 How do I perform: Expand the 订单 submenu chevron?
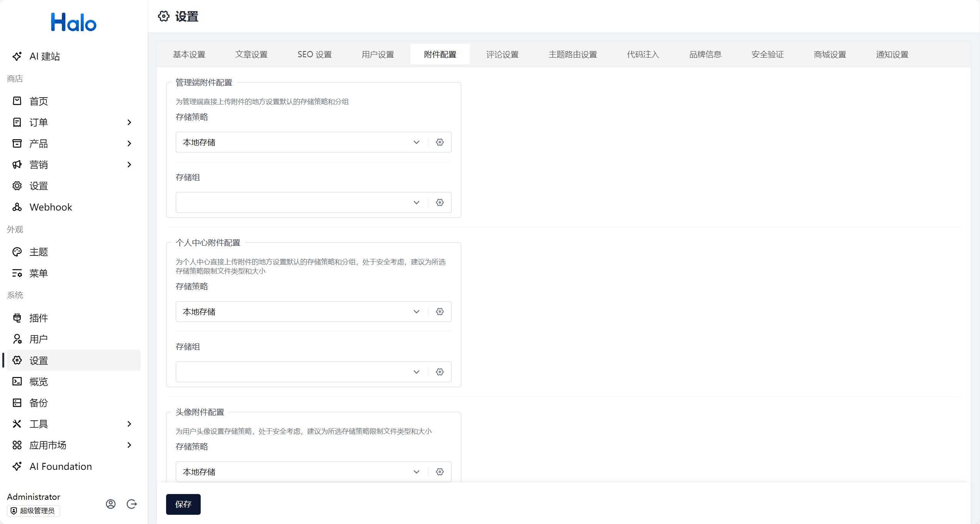point(129,122)
